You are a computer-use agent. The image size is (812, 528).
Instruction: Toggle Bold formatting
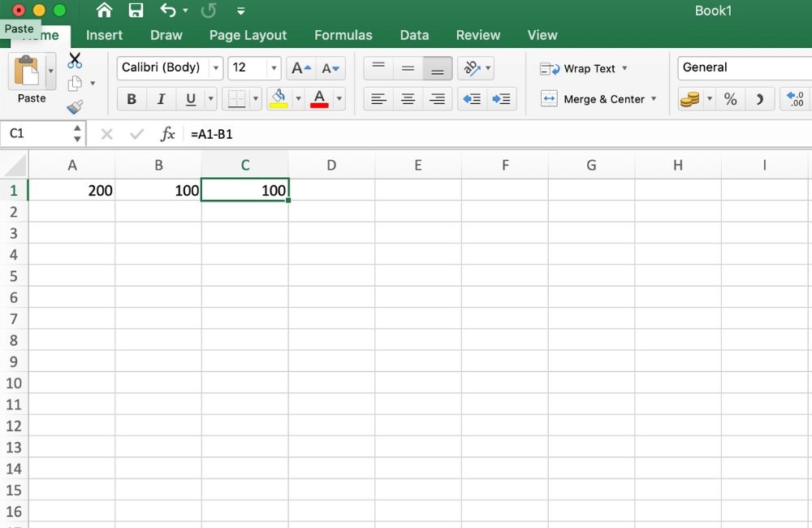click(132, 99)
